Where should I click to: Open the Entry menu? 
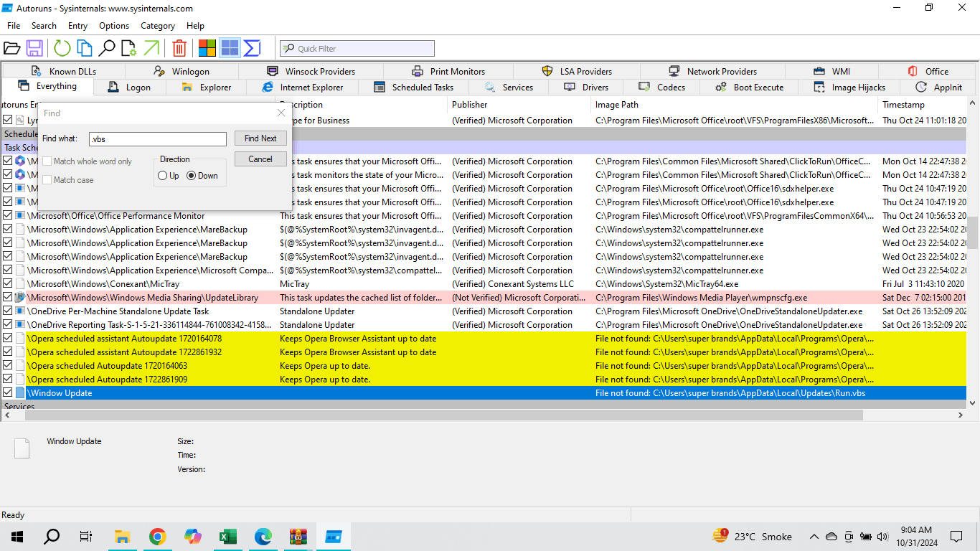click(77, 26)
